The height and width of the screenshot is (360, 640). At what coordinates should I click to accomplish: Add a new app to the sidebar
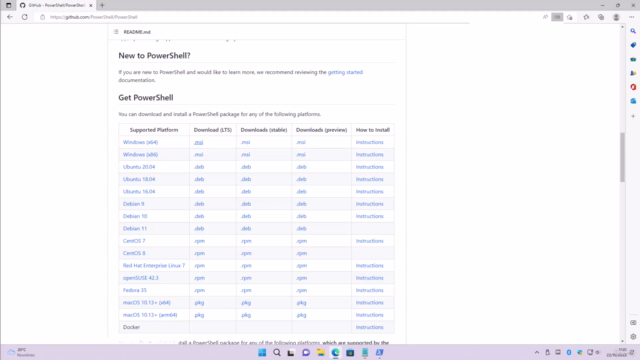[633, 116]
